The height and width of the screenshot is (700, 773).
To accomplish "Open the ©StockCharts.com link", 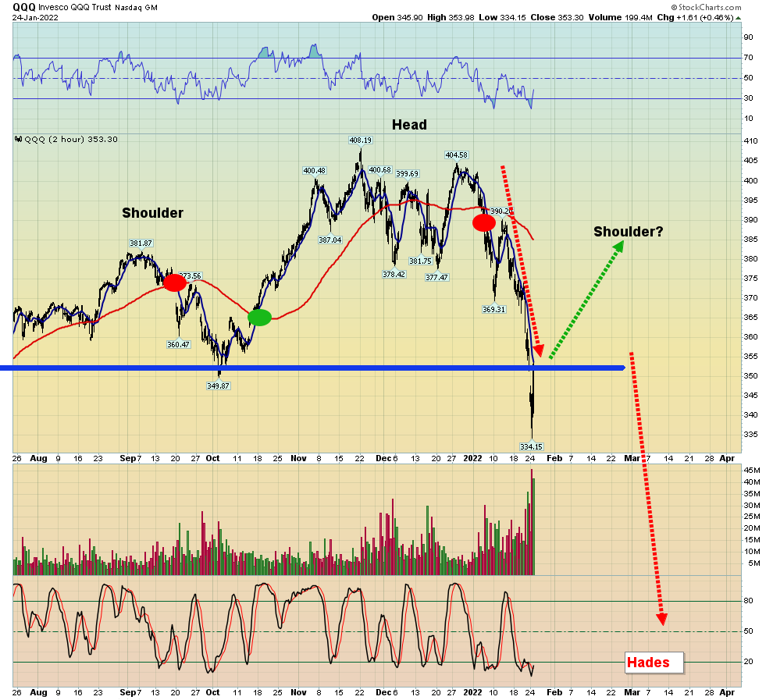I will [706, 7].
